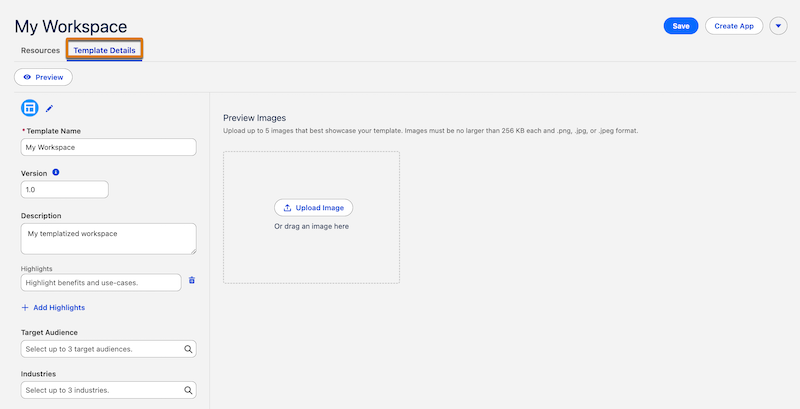This screenshot has width=800, height=409.
Task: Switch to the Resources tab
Action: point(40,50)
